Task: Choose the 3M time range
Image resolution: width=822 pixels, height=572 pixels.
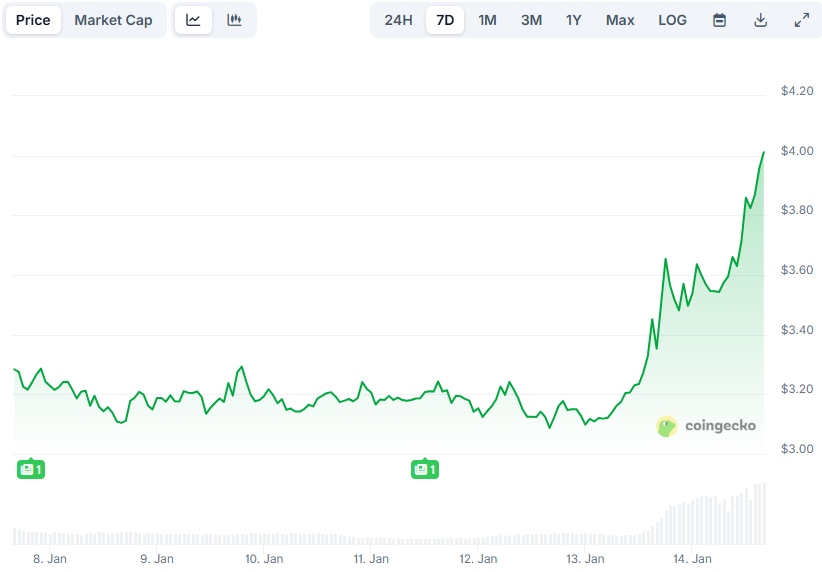Action: tap(531, 20)
